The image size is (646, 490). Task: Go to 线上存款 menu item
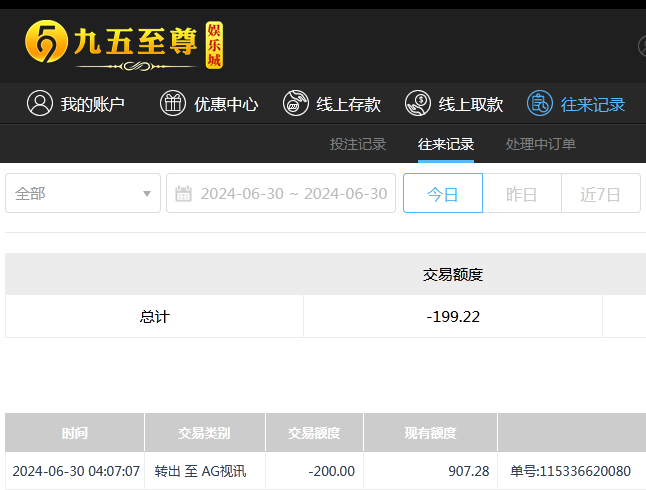tap(349, 104)
